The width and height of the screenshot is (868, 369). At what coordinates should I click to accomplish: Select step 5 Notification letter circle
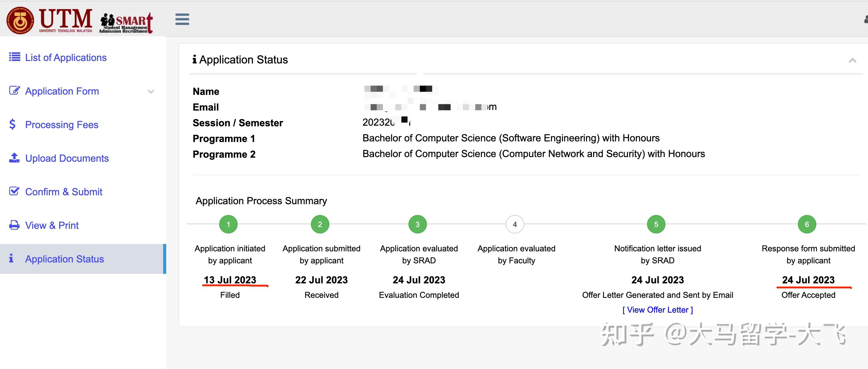656,224
